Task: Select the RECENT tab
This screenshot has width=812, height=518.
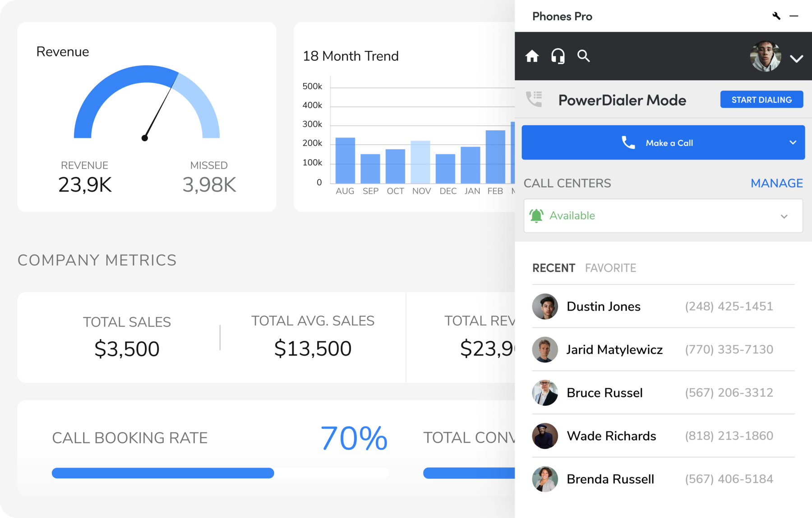Action: click(x=554, y=268)
